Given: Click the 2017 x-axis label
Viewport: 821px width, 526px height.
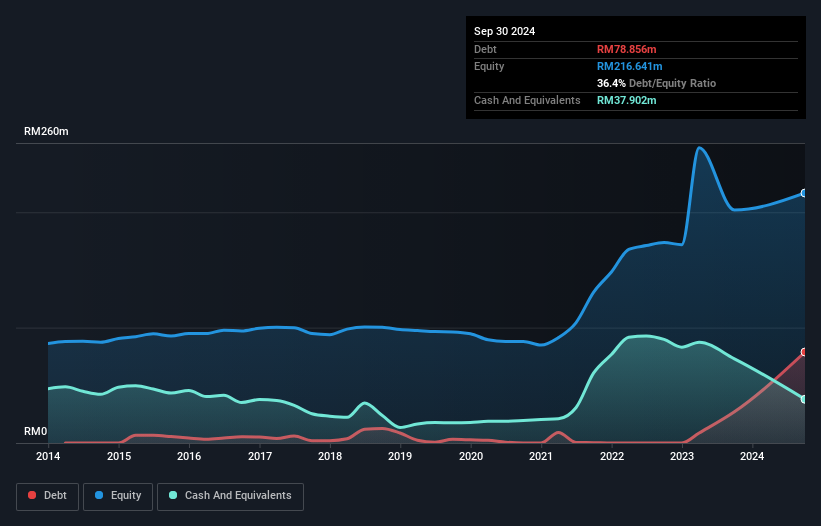Looking at the screenshot, I should (260, 456).
